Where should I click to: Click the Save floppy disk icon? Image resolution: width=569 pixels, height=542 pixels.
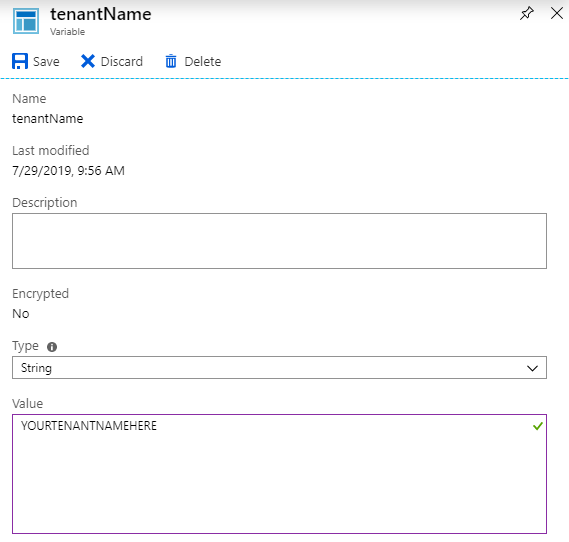click(20, 61)
